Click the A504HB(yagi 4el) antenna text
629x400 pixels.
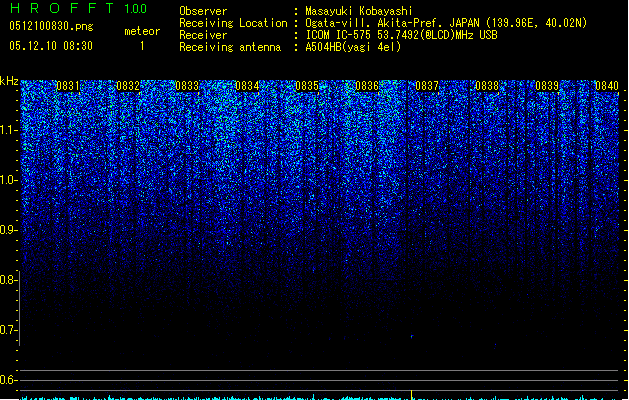coord(353,47)
